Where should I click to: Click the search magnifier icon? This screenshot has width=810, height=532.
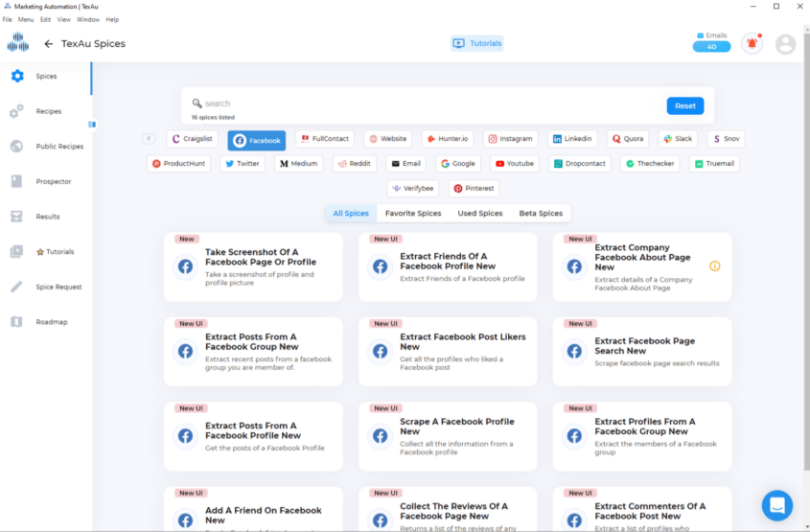pyautogui.click(x=197, y=104)
